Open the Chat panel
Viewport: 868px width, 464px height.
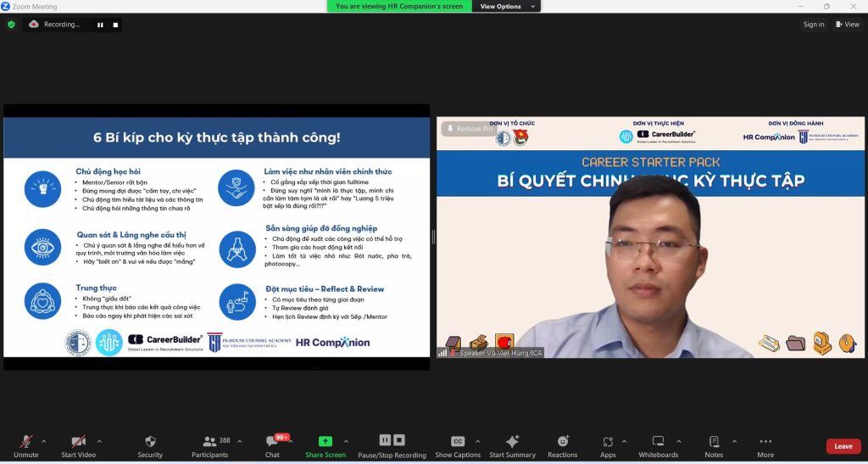tap(272, 442)
